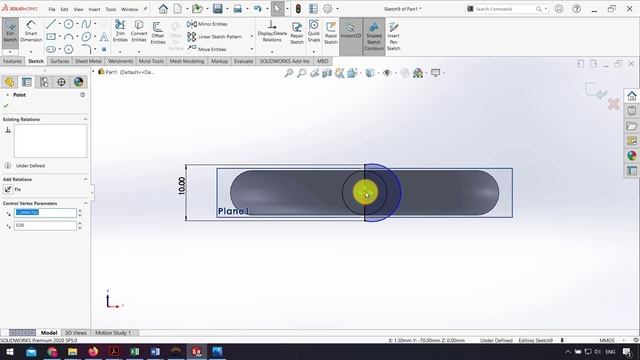Click Mirror Entities
The height and width of the screenshot is (360, 640).
[207, 24]
